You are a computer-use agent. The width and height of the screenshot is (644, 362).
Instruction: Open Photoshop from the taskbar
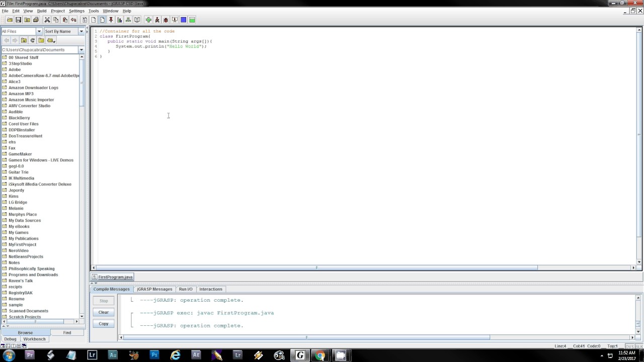point(154,355)
